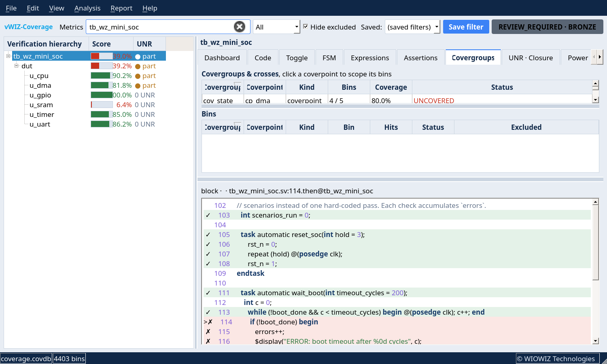Click the Coverage column header

pyautogui.click(x=391, y=87)
